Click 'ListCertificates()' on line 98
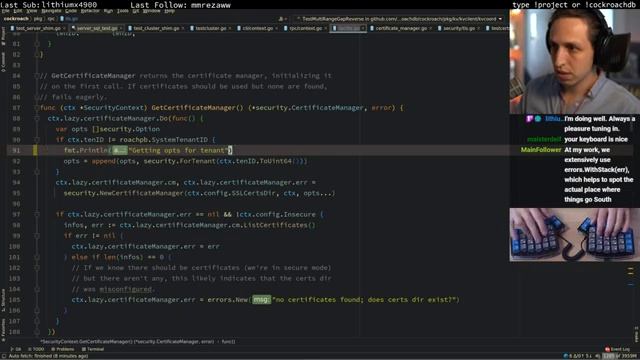The height and width of the screenshot is (360, 640). [280, 225]
